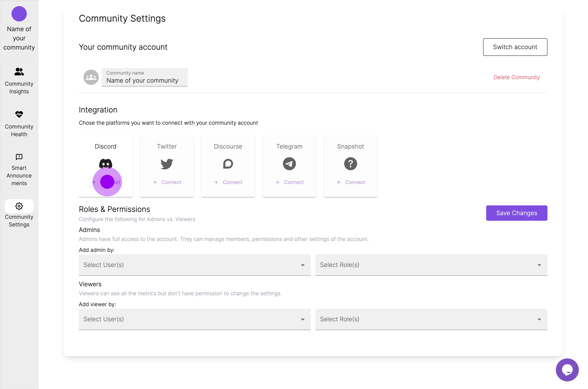
Task: Open viewer Select Role(s) dropdown
Action: (431, 319)
